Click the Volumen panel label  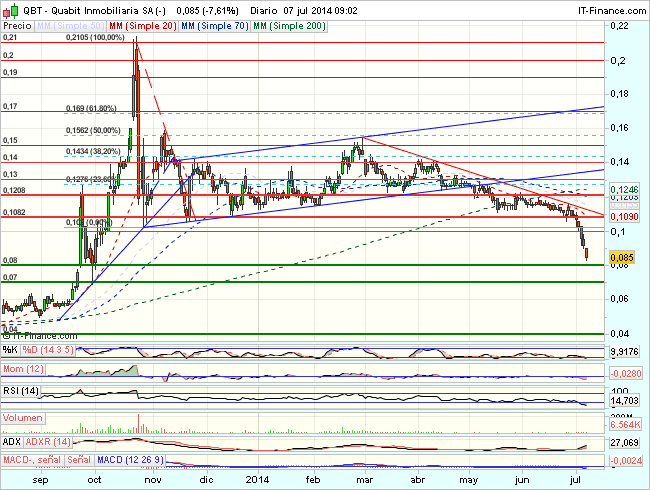coord(22,418)
